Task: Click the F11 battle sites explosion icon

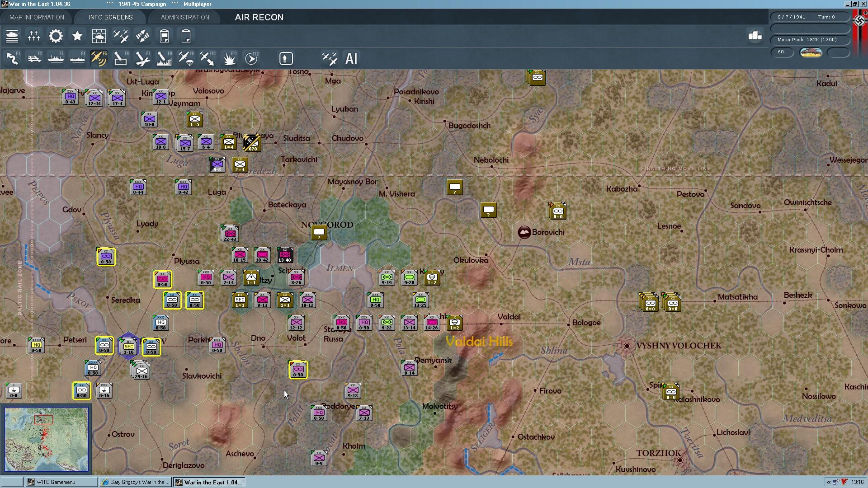Action: click(230, 59)
